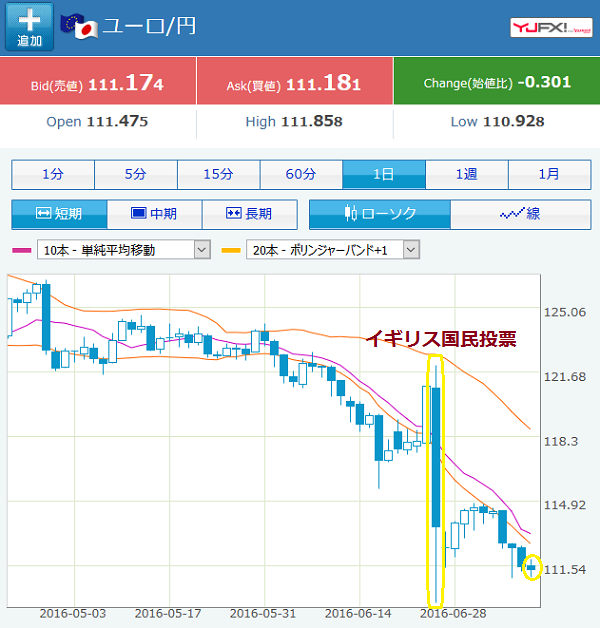Switch to the 1月 timeframe tab

click(550, 174)
